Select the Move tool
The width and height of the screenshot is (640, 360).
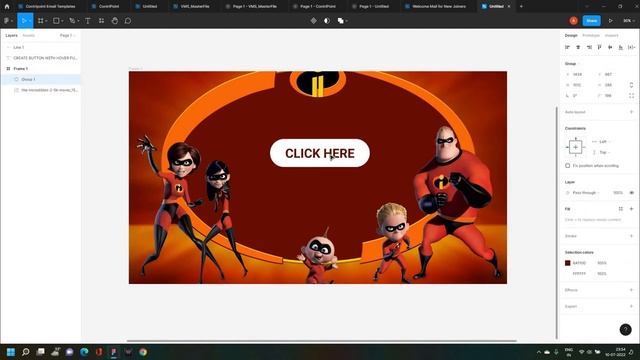coord(24,21)
